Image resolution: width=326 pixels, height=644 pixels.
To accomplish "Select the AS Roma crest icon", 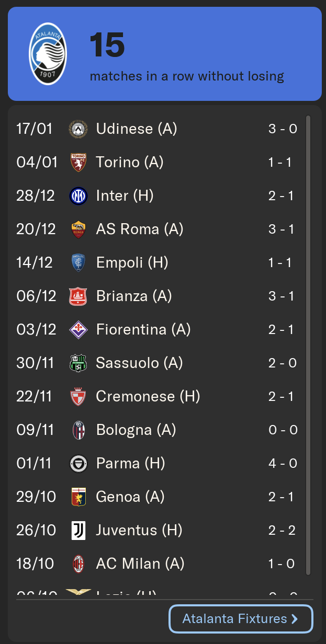I will (x=78, y=229).
